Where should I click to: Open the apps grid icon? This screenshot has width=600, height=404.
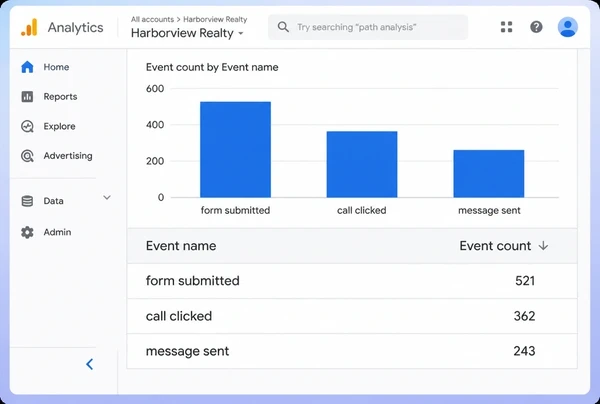506,27
